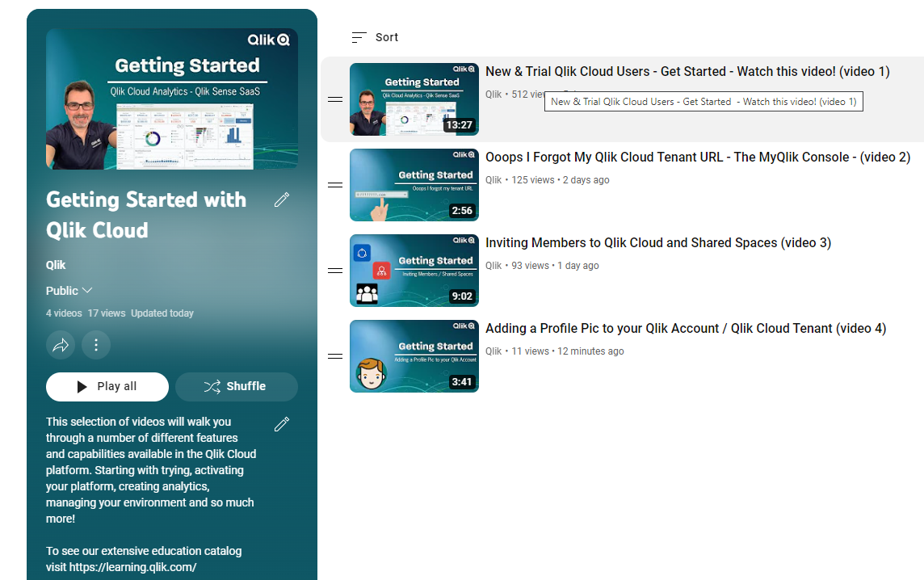Image resolution: width=924 pixels, height=580 pixels.
Task: Open the playlist Share icon
Action: click(x=61, y=345)
